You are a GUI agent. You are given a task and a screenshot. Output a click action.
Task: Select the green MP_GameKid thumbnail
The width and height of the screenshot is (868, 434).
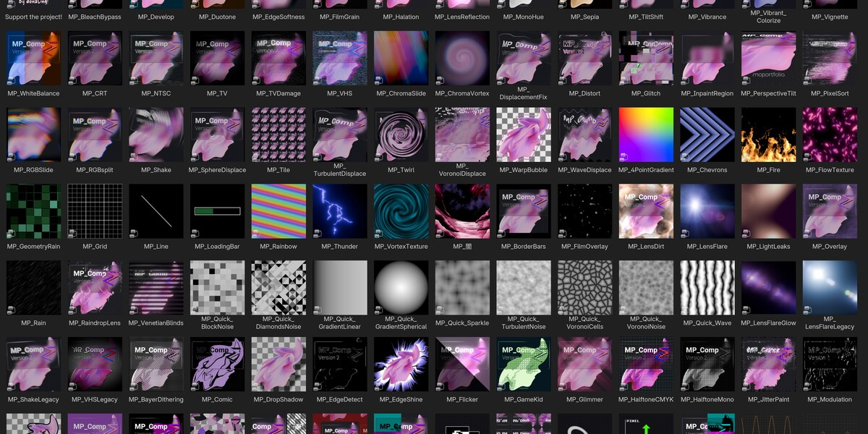[524, 365]
